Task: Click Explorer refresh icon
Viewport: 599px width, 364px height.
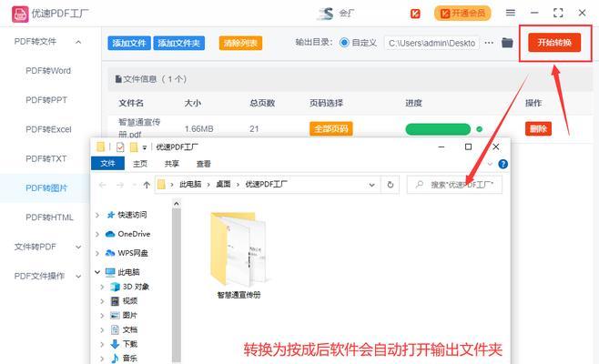Action: [390, 185]
